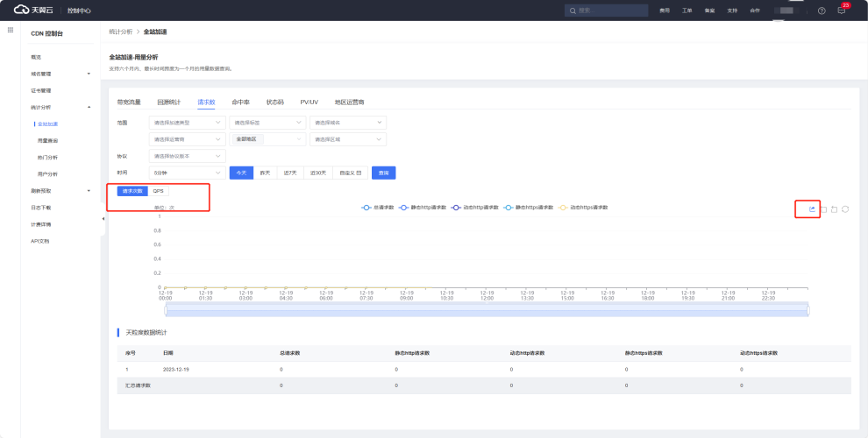Open 控制中心 in the top bar
Screen dimensions: 868x438
pos(79,11)
